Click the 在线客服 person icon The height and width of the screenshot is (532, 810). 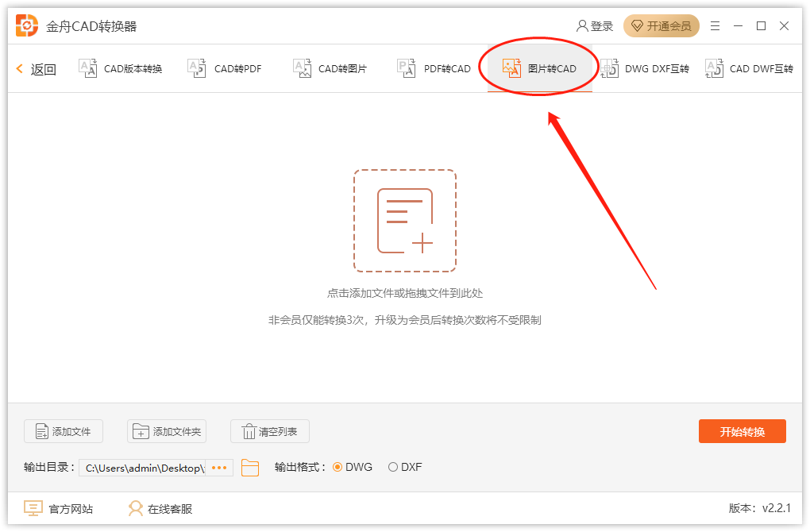click(136, 509)
